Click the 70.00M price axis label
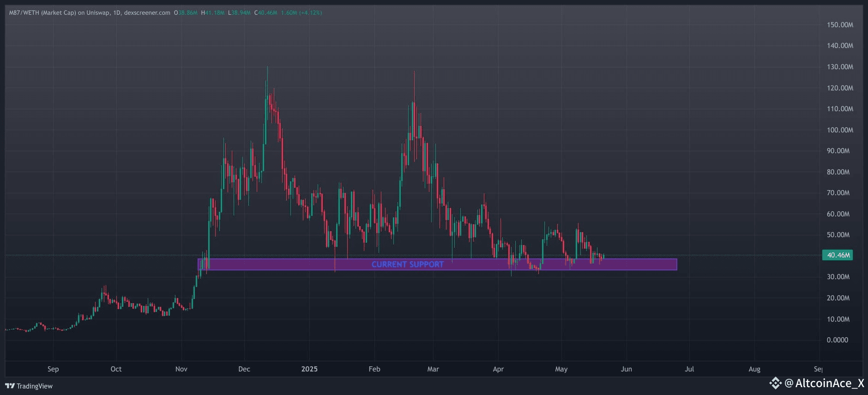Viewport: 868px width, 395px height. [838, 193]
